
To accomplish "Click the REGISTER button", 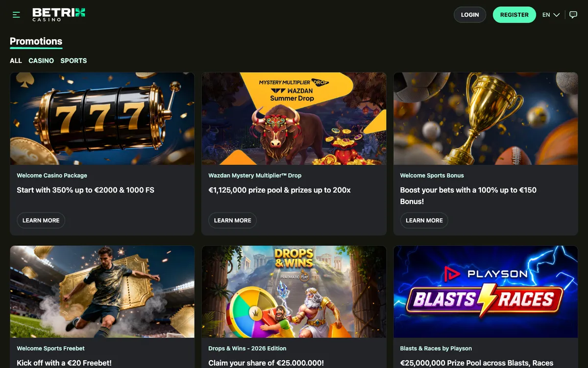I will 514,15.
